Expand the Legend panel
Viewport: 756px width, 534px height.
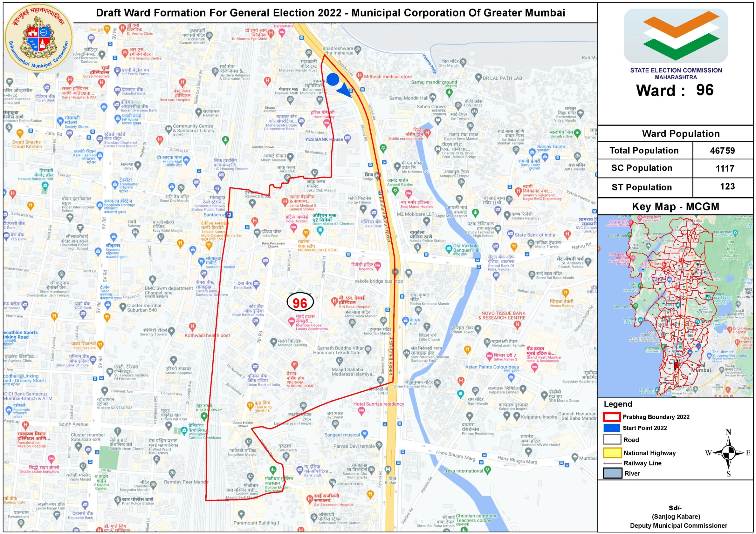tap(617, 404)
